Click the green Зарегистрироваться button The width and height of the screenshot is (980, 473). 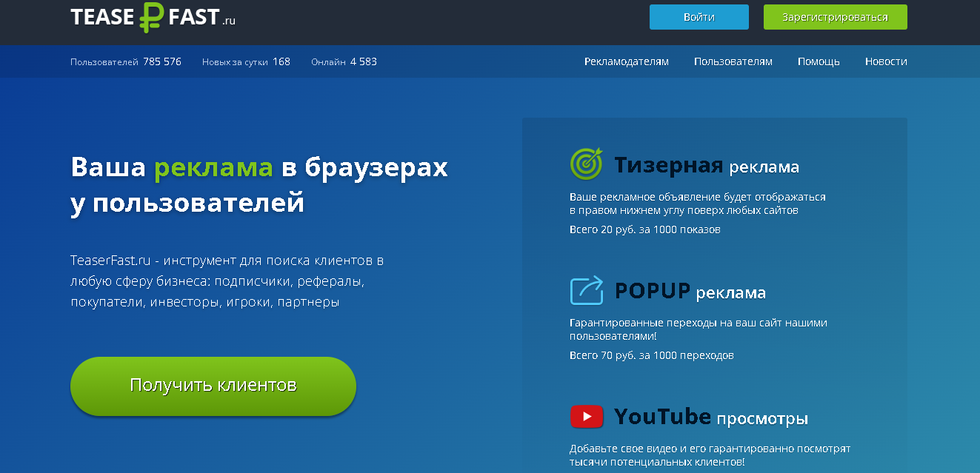click(x=835, y=17)
